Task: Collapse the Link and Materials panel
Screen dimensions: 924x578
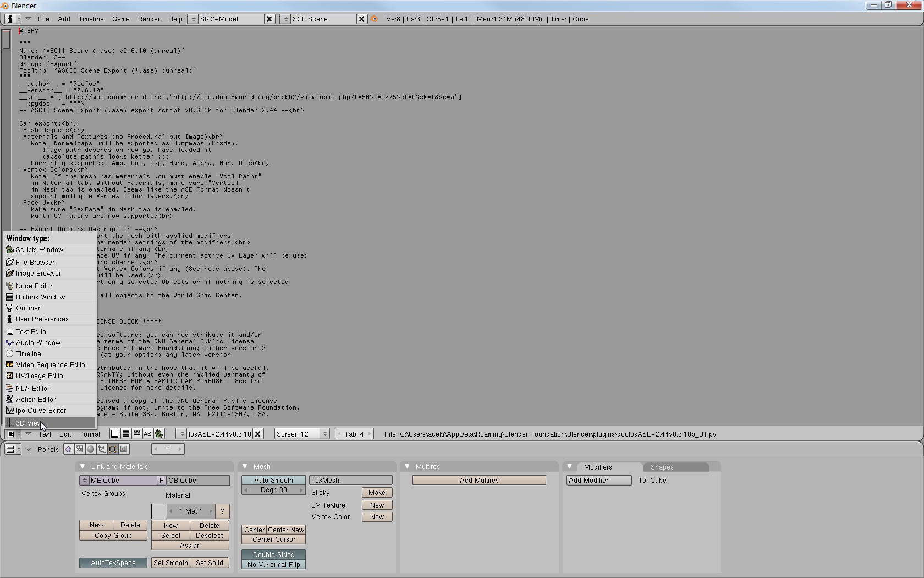Action: click(x=82, y=466)
